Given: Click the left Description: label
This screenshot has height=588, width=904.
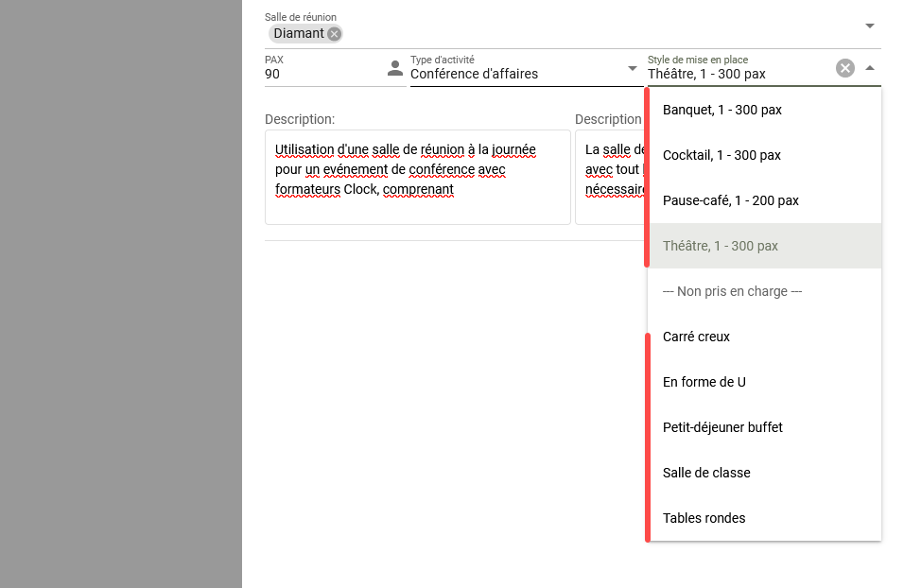Looking at the screenshot, I should click(x=300, y=119).
